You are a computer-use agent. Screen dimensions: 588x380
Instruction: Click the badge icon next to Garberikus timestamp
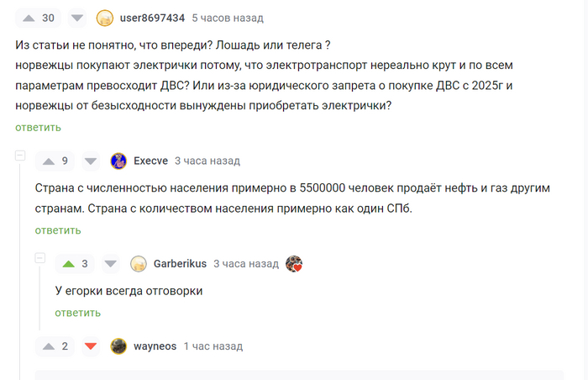294,263
